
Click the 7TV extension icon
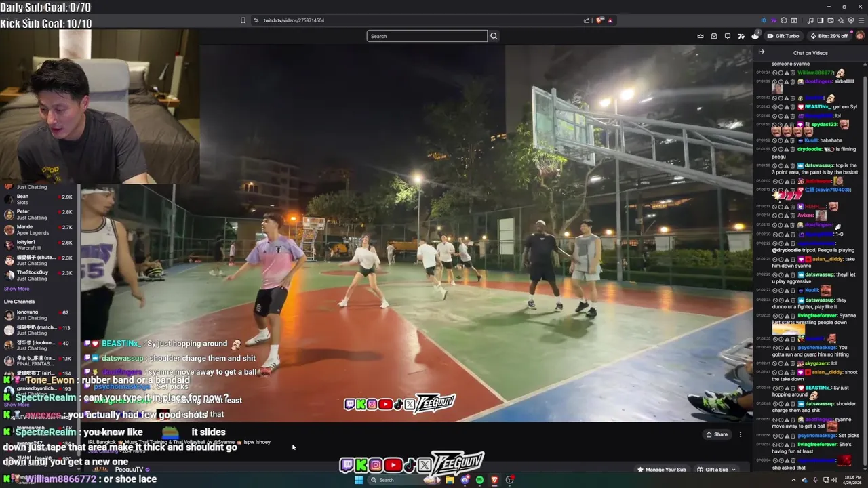(x=741, y=36)
